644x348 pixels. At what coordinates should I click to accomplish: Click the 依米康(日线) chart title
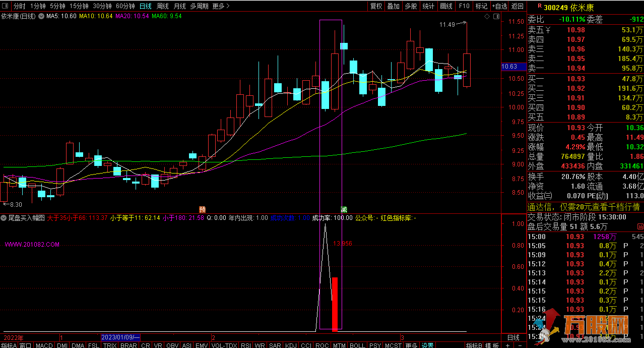click(x=19, y=16)
